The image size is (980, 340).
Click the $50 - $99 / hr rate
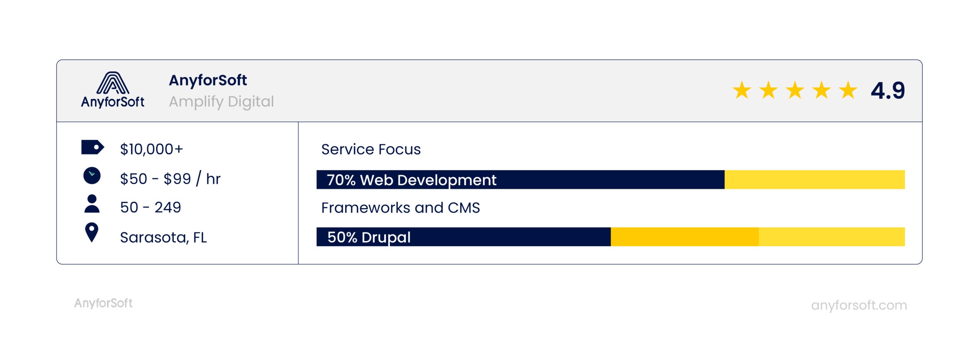pos(170,179)
